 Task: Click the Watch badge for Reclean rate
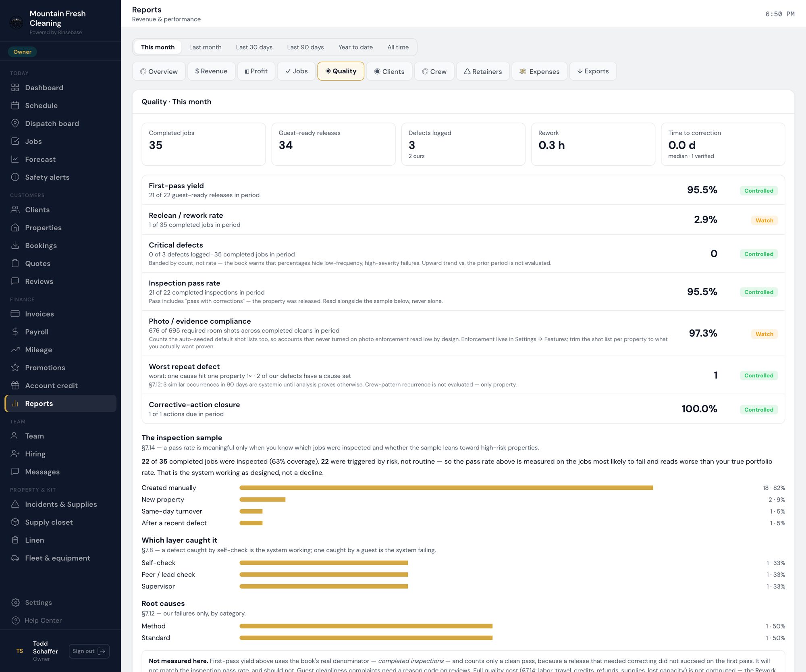pos(764,221)
